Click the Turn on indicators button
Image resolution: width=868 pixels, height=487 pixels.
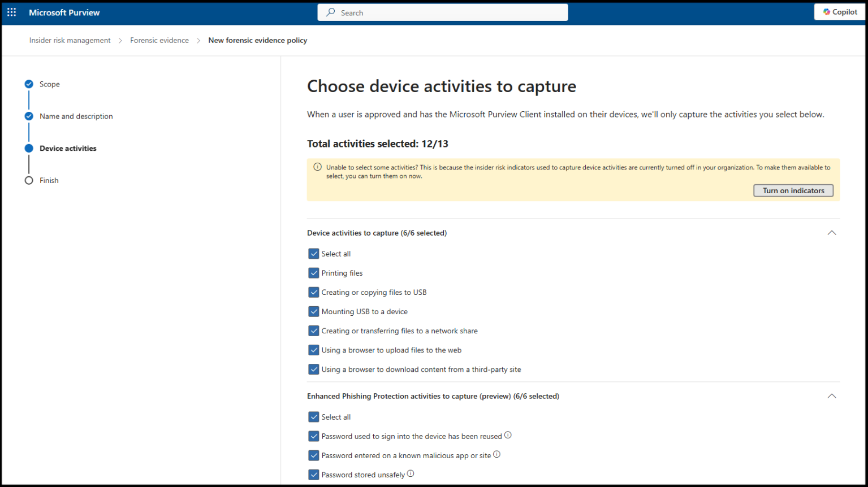click(x=793, y=190)
